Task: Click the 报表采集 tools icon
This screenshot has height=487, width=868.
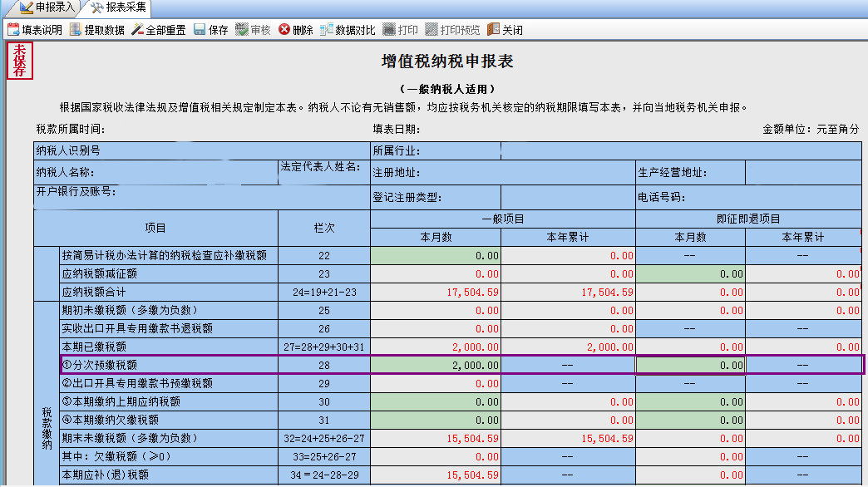Action: click(x=97, y=7)
